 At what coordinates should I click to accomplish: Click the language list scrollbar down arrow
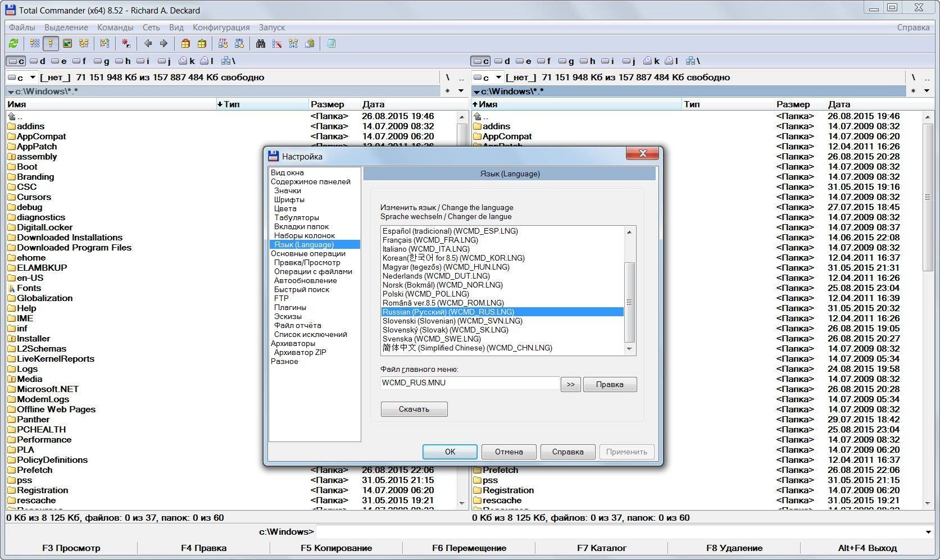[629, 349]
